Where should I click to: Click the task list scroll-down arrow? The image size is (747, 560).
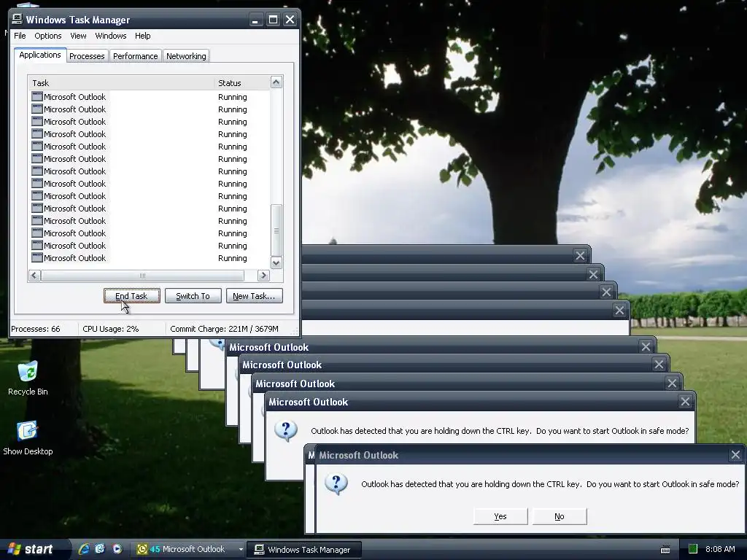tap(276, 262)
